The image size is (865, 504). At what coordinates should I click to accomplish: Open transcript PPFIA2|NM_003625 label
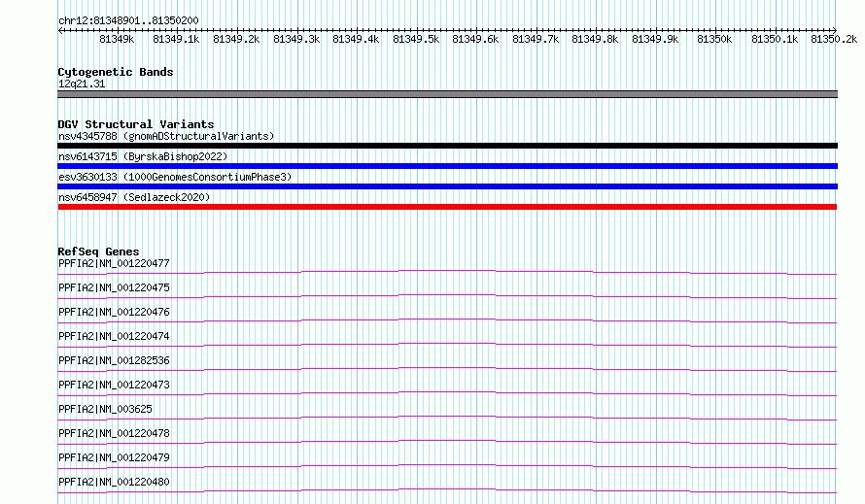pyautogui.click(x=105, y=409)
